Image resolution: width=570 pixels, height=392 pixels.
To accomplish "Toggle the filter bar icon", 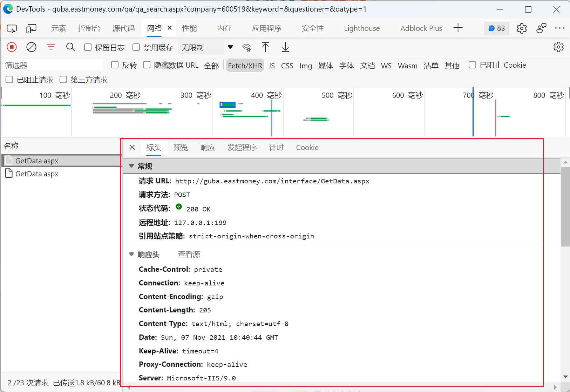I will 51,47.
